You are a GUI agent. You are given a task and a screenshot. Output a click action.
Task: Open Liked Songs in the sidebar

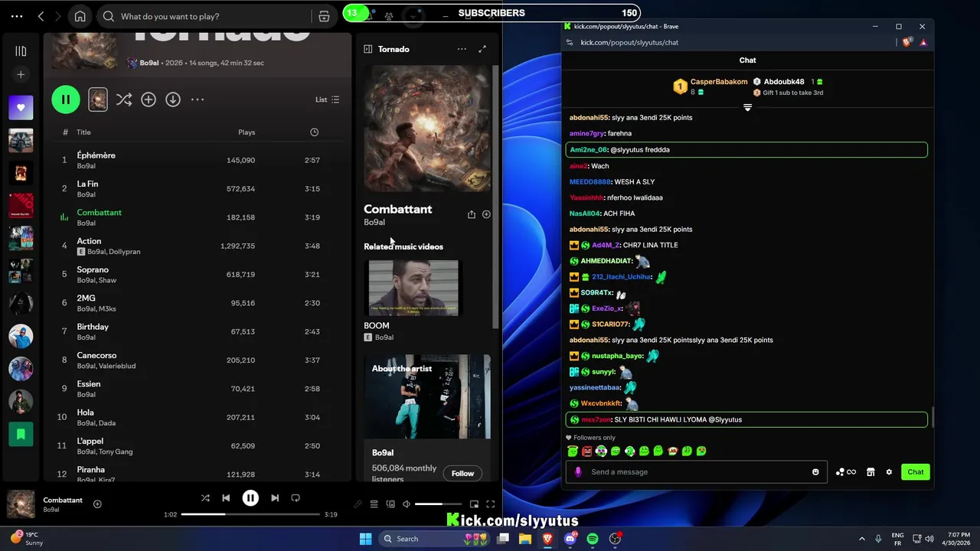tap(21, 108)
